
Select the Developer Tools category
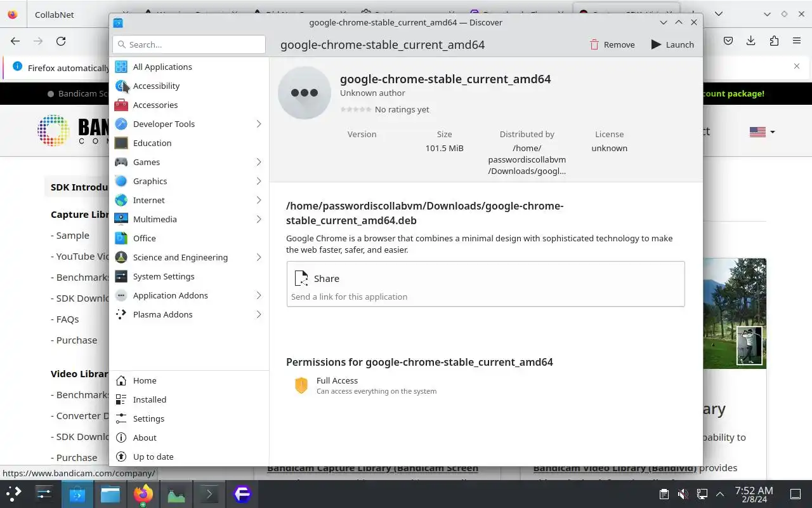point(189,124)
